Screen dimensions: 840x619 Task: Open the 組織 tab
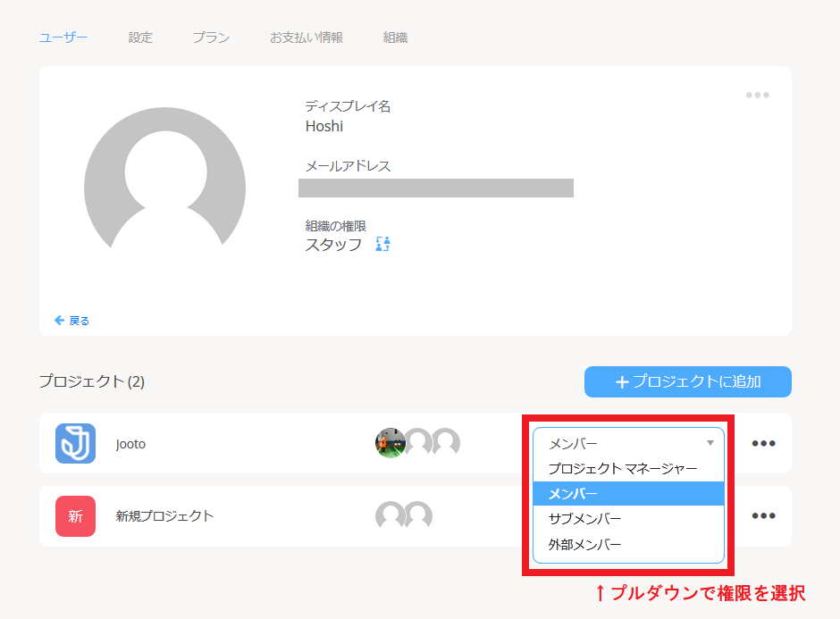(x=396, y=38)
